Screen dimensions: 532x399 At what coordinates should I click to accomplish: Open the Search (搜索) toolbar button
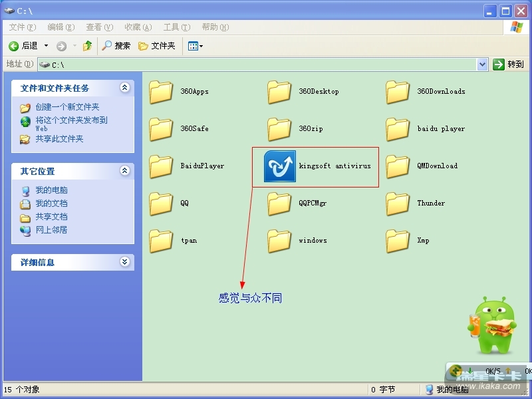coord(116,45)
